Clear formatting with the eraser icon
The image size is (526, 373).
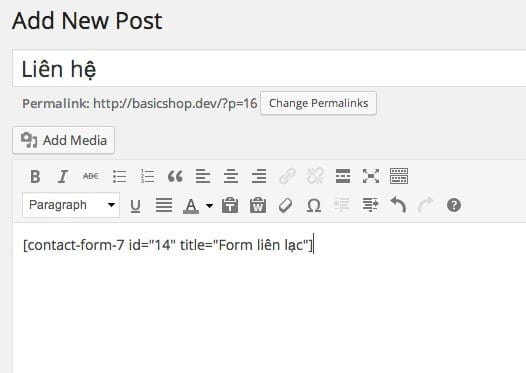point(285,205)
